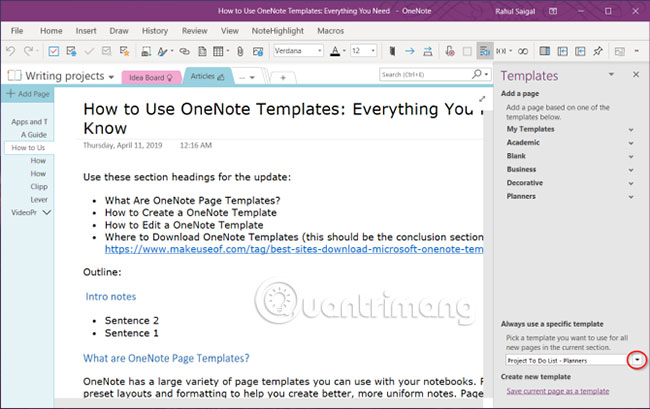Viewport: 650px width, 409px height.
Task: Open the View tab
Action: [230, 31]
